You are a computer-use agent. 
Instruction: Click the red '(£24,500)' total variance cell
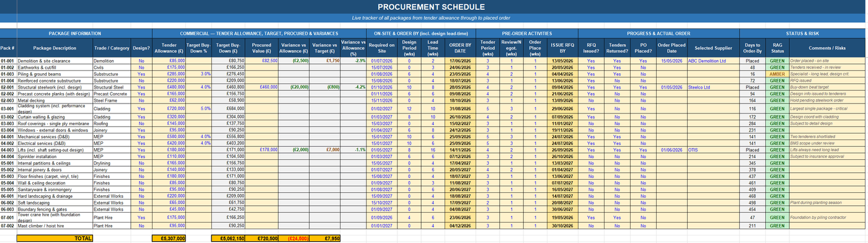(293, 238)
